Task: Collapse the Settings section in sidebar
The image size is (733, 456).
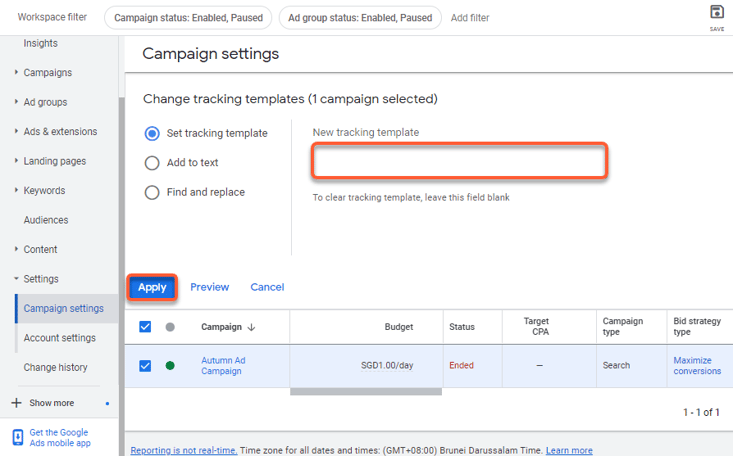Action: click(x=16, y=279)
